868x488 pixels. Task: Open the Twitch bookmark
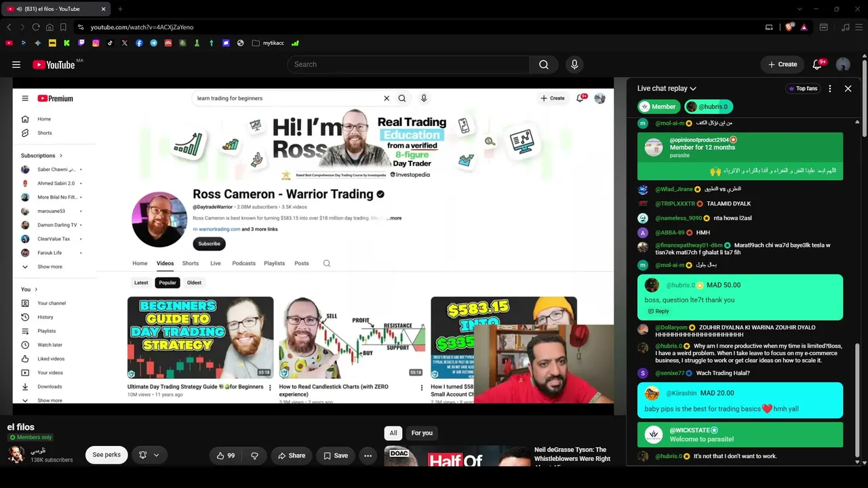point(81,43)
